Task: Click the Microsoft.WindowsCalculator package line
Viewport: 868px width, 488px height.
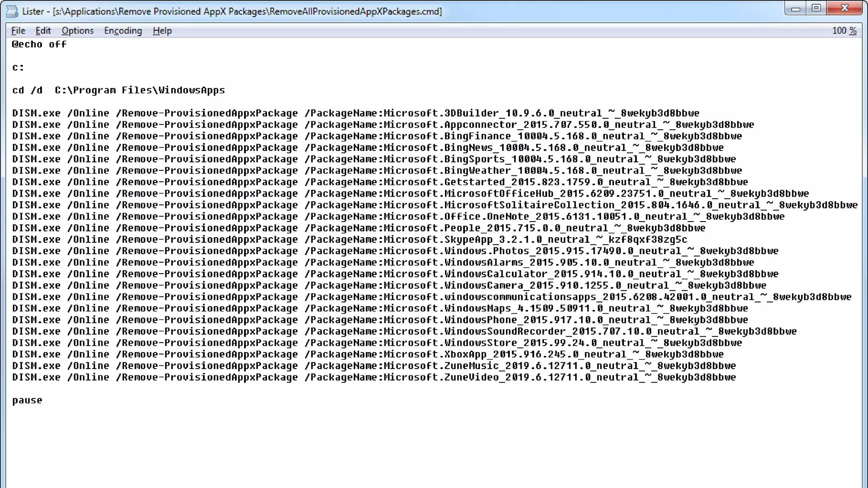Action: [x=395, y=274]
